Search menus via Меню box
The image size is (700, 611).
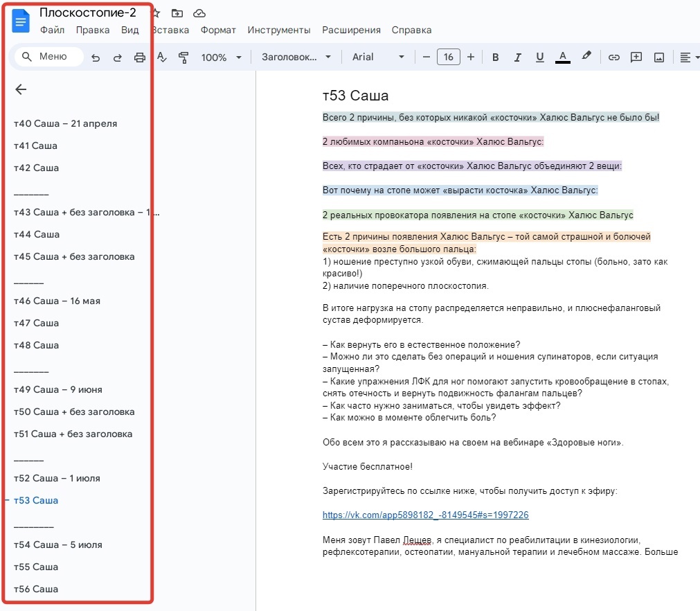pyautogui.click(x=48, y=57)
